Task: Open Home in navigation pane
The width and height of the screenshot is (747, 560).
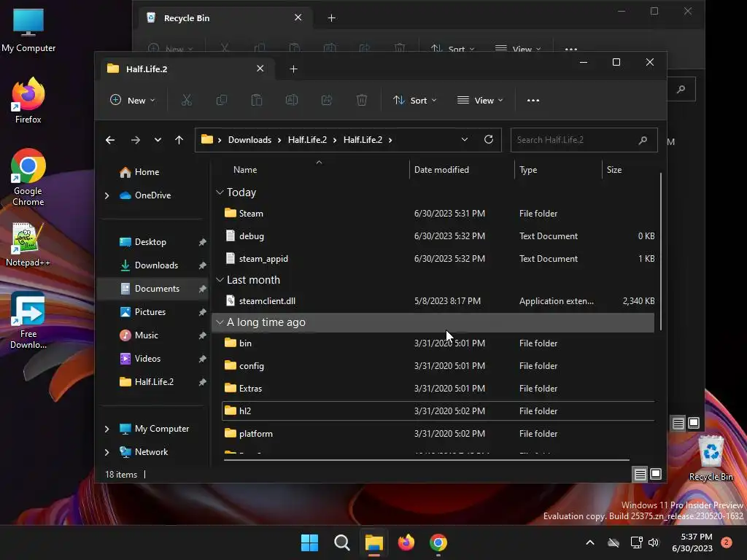Action: point(152,172)
